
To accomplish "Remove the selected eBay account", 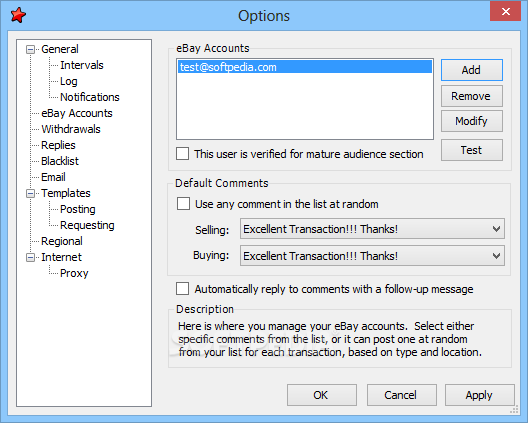I will pyautogui.click(x=472, y=96).
